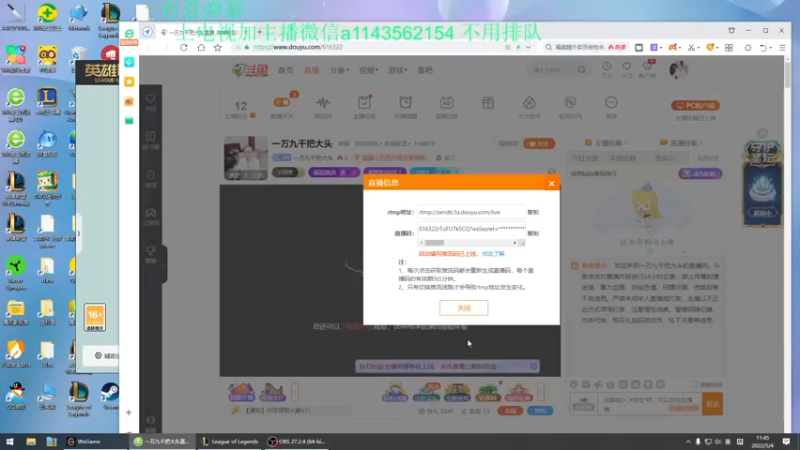Reload the page with browser refresh icon
800x450 pixels.
184,47
